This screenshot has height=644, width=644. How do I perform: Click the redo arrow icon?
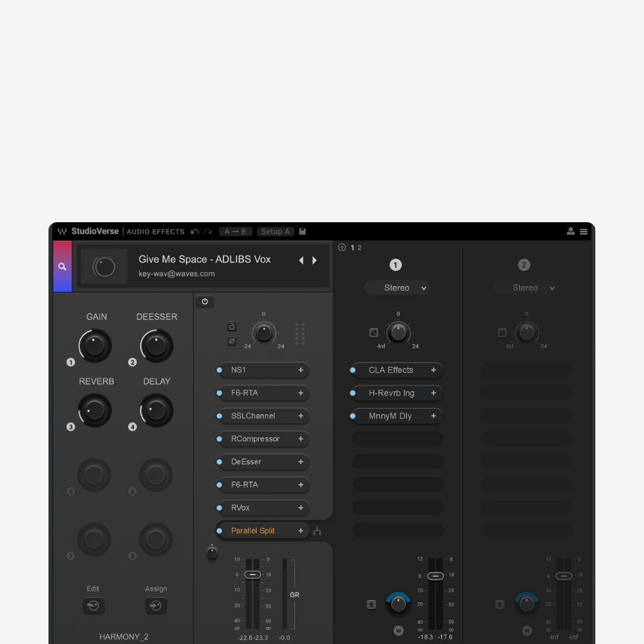pos(207,232)
